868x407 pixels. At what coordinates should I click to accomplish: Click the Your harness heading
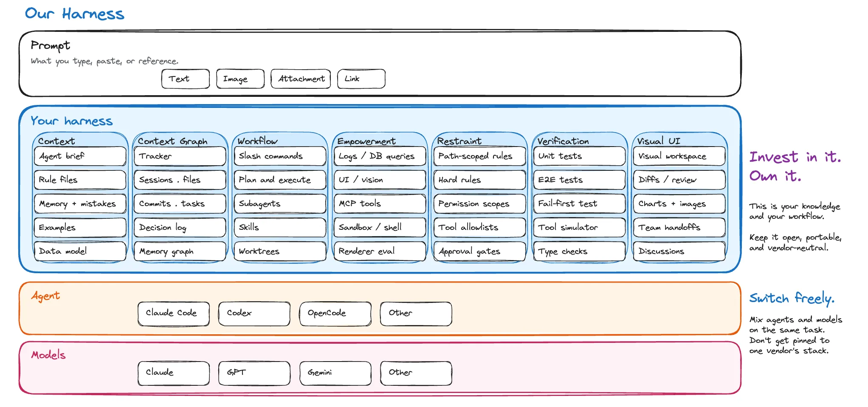click(x=72, y=121)
